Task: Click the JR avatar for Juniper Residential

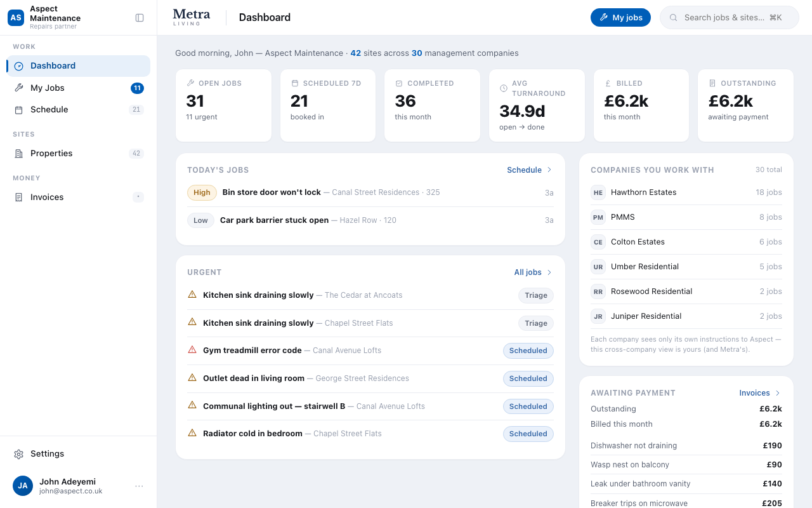Action: click(x=598, y=316)
